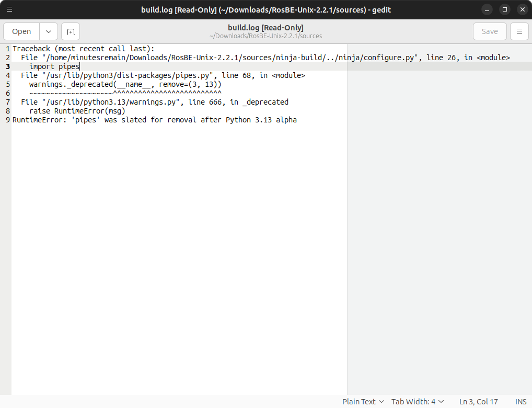
Task: Create a new document tab icon
Action: pos(71,31)
